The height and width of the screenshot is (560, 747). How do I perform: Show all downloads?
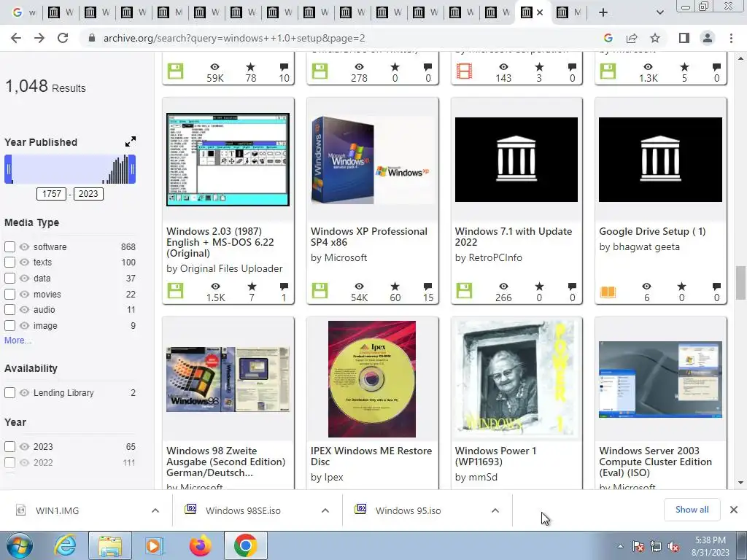click(692, 510)
